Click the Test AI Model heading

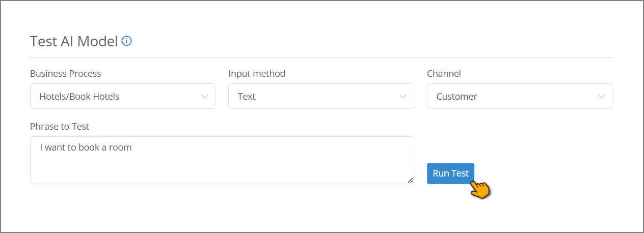tap(74, 41)
